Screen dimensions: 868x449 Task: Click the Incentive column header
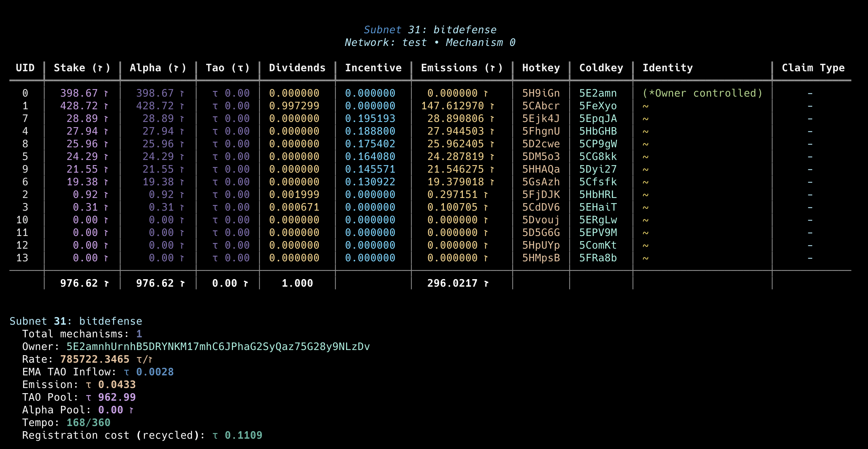click(x=373, y=68)
